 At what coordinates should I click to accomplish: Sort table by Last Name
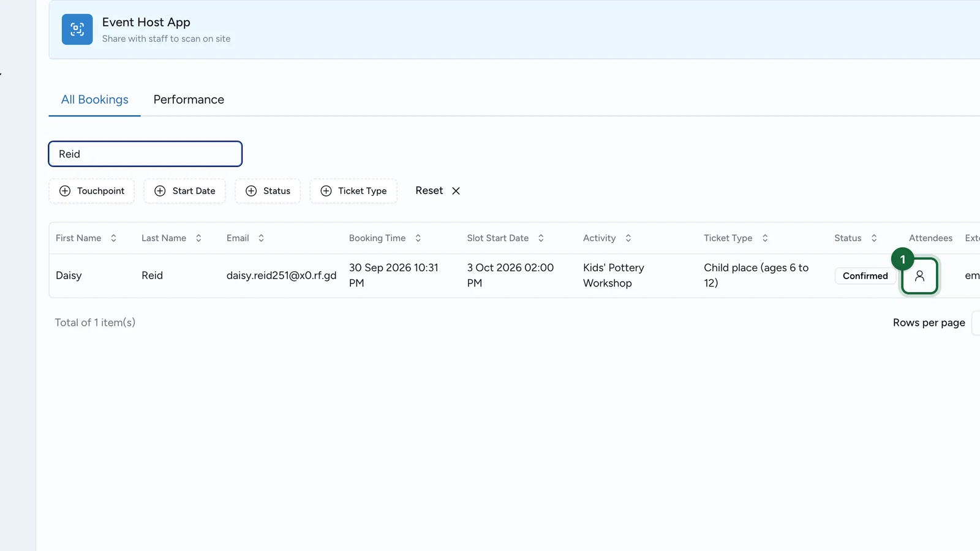pos(171,238)
